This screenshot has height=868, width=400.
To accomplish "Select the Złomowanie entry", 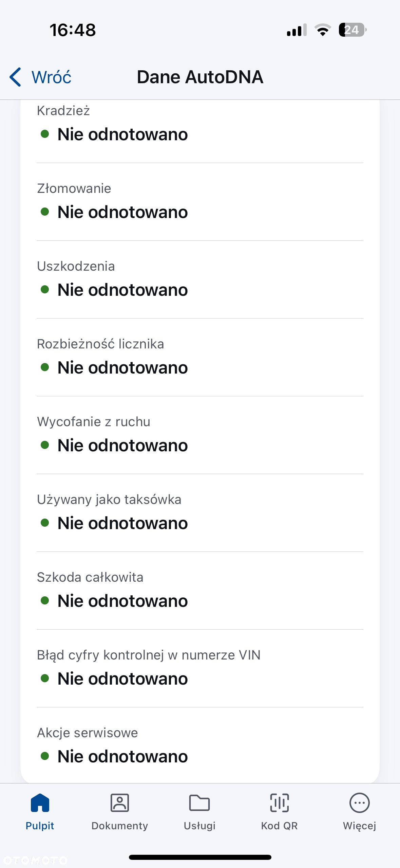I will [200, 202].
